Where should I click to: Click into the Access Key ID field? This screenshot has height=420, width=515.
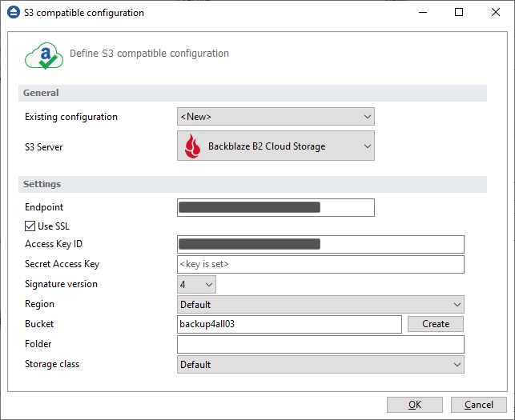(320, 244)
